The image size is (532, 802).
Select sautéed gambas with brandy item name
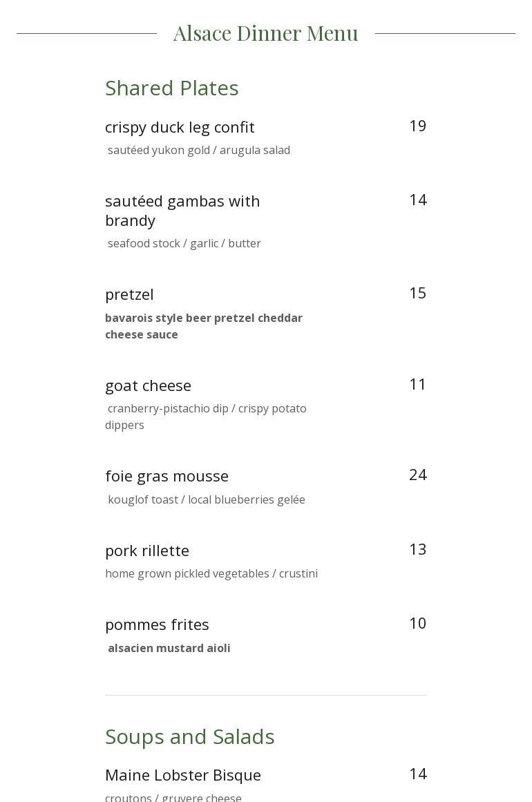(182, 210)
